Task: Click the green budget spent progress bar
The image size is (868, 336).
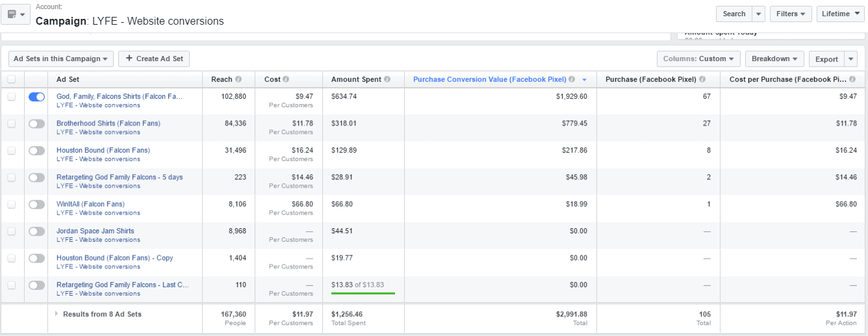Action: (363, 293)
